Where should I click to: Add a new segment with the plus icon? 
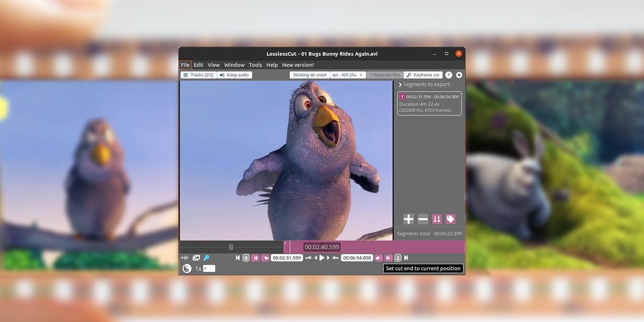coord(408,219)
